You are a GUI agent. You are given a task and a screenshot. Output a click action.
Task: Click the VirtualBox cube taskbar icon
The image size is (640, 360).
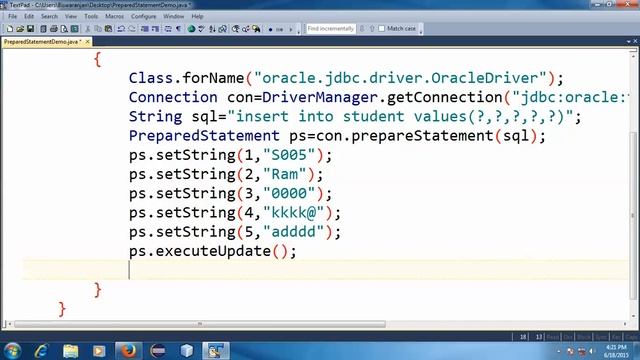pos(187,351)
